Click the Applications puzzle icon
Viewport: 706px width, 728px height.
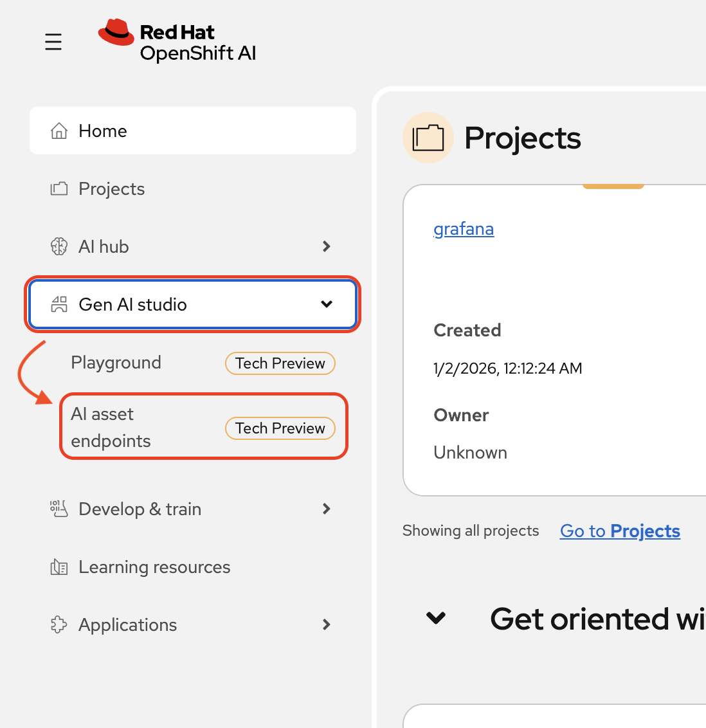[59, 624]
